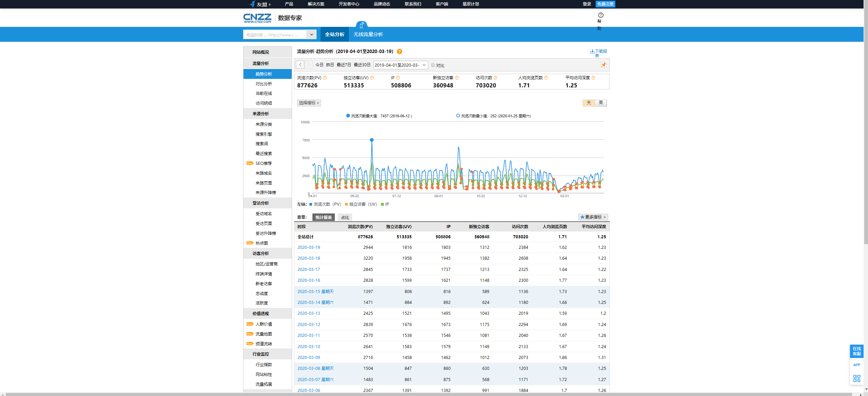Select the 占比 view tab

coord(345,217)
